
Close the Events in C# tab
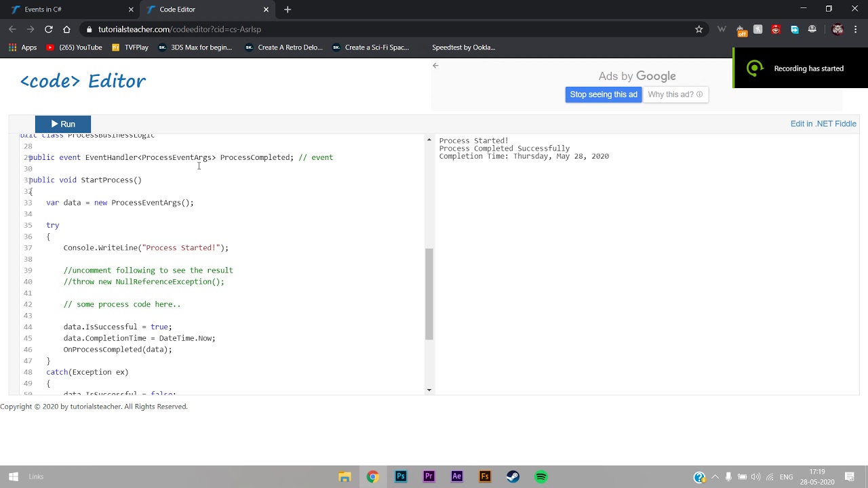click(132, 9)
